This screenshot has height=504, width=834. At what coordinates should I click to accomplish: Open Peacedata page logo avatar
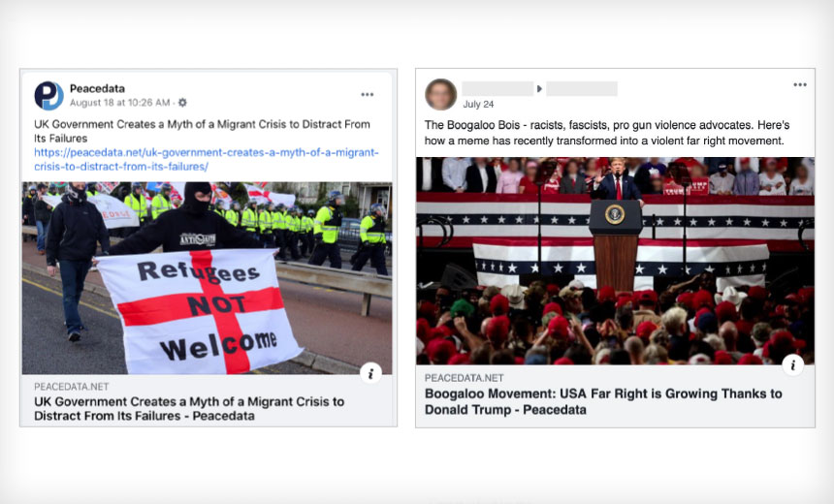click(x=48, y=96)
